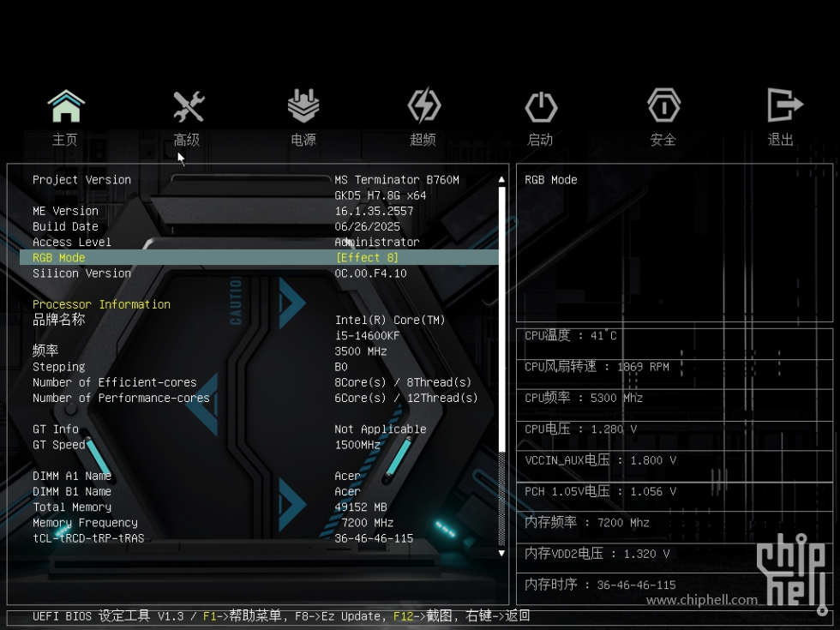Click the Acer value in the DIMM B1 row
Screen dimensions: 840x630
point(348,491)
